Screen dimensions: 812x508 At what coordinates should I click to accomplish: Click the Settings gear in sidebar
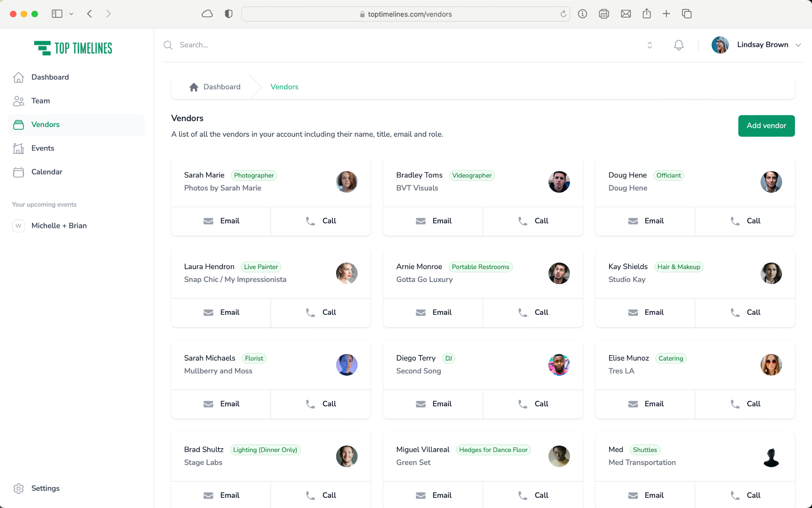18,488
